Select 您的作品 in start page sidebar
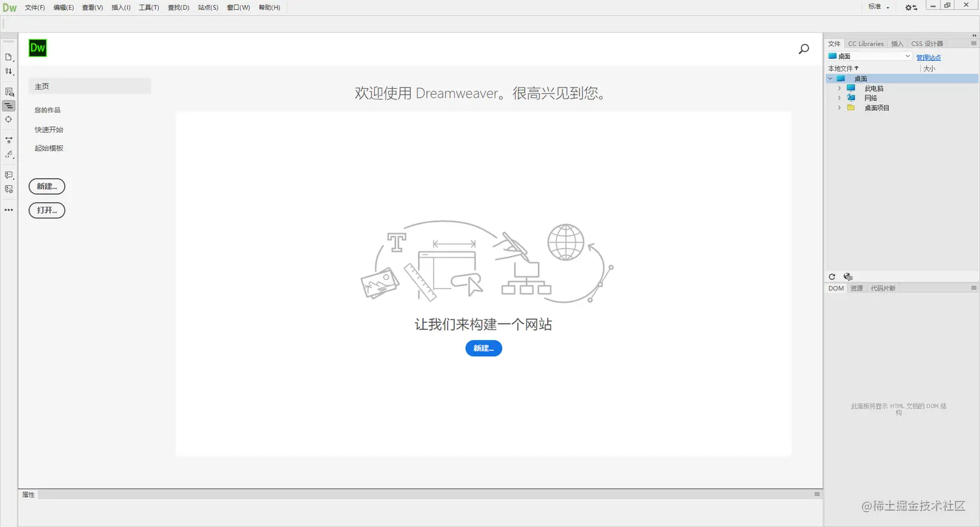Screen dimensions: 980x527 pyautogui.click(x=47, y=110)
